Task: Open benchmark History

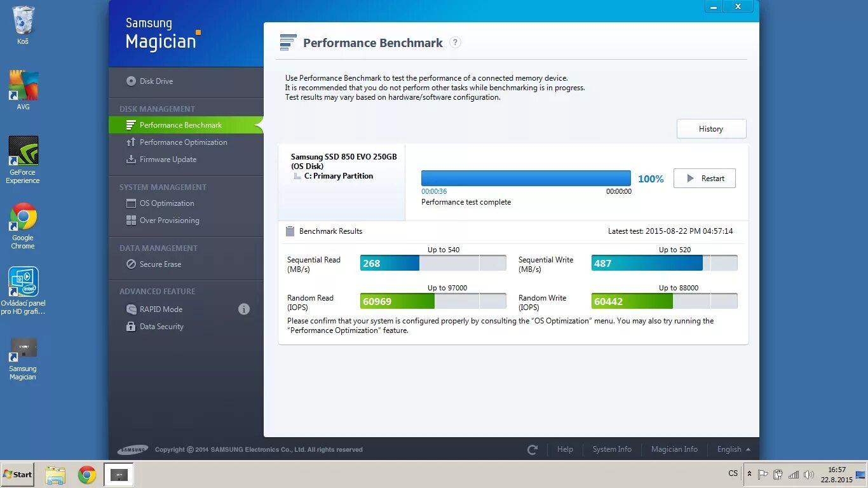Action: point(711,129)
